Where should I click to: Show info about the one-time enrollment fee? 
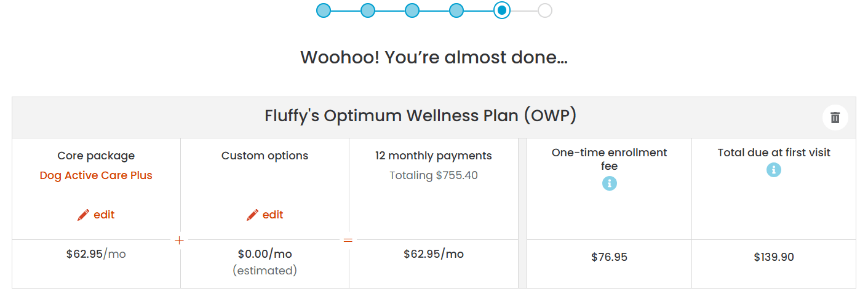coord(609,183)
